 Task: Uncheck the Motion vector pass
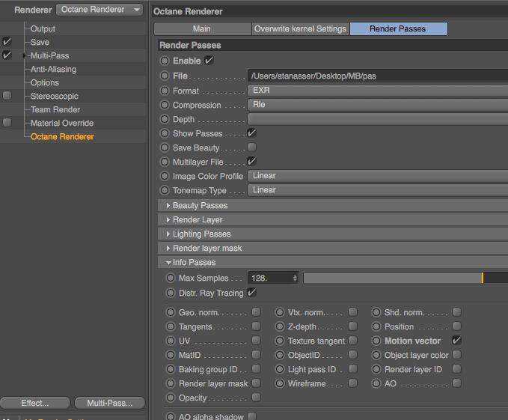click(456, 341)
